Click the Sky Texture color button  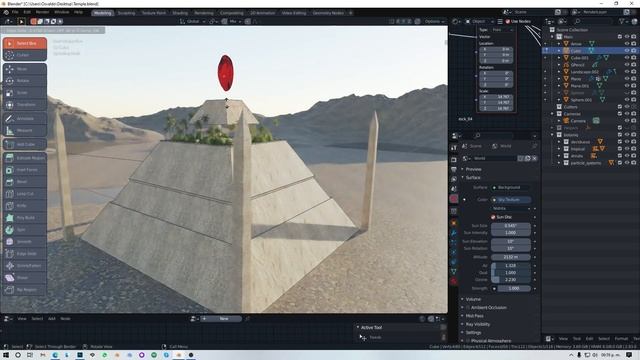coord(511,200)
